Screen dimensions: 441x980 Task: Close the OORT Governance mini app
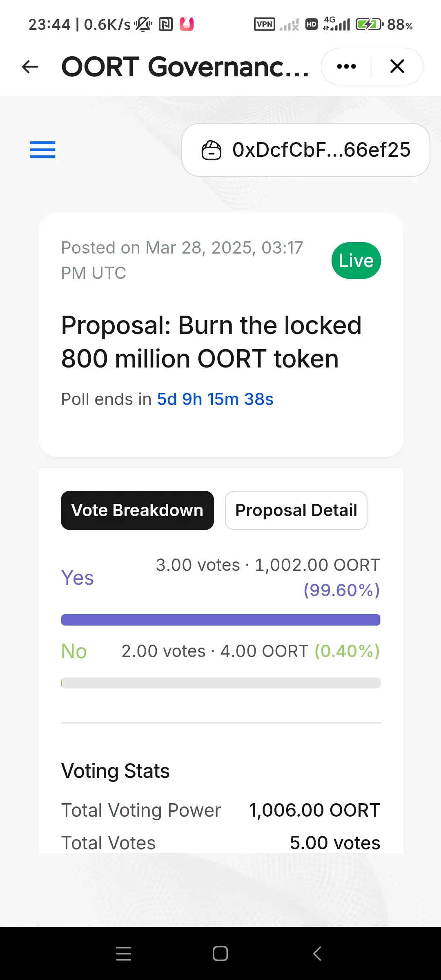click(x=397, y=66)
